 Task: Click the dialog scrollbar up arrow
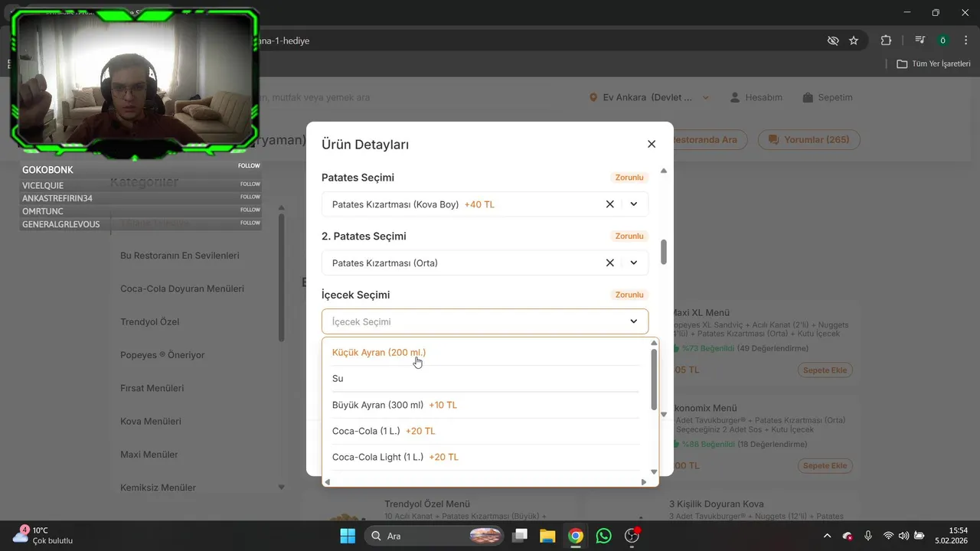pyautogui.click(x=664, y=171)
